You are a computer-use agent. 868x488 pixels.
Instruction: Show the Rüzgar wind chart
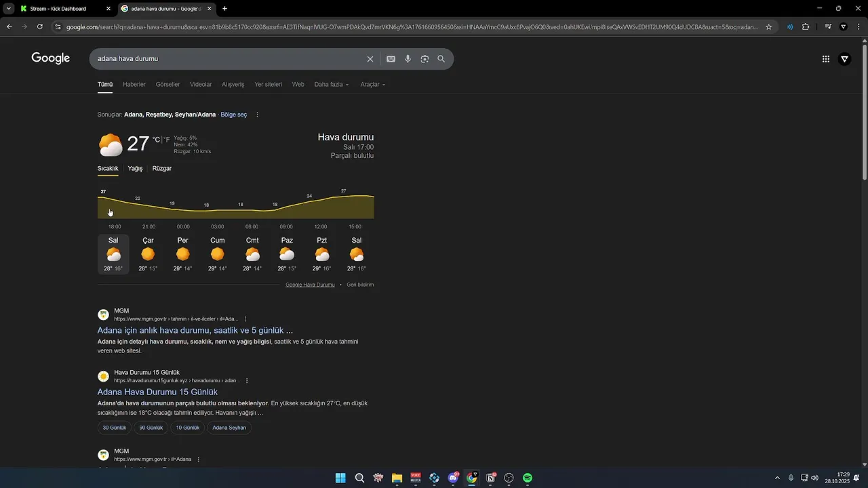162,169
